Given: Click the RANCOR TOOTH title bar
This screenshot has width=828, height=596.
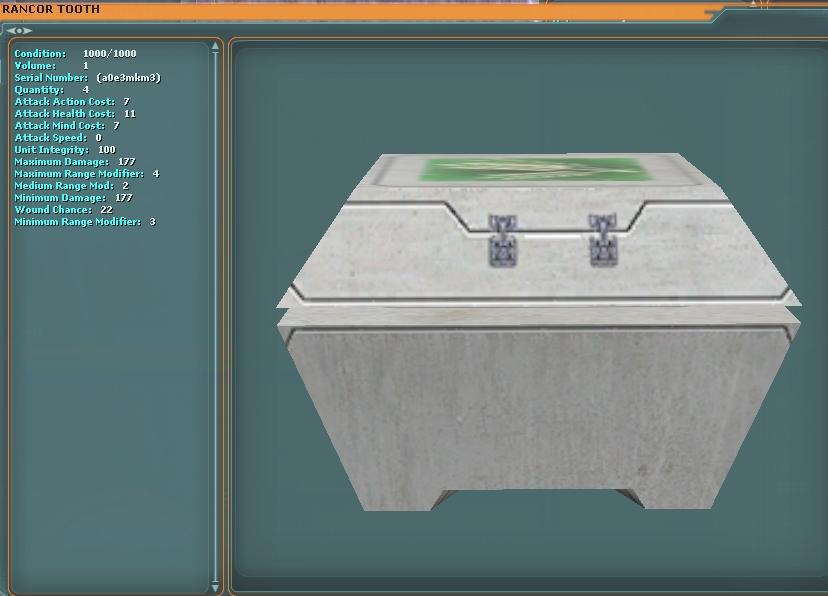Looking at the screenshot, I should 51,9.
